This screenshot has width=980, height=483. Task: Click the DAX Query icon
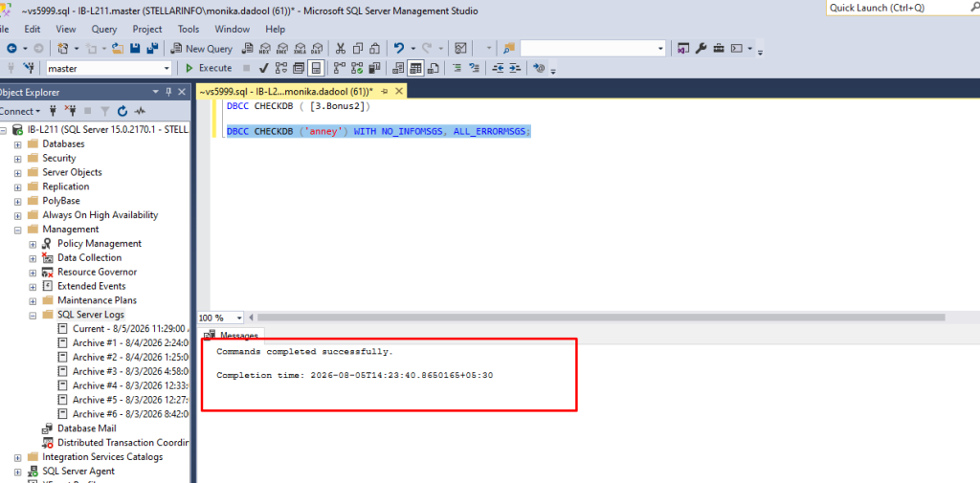pos(317,49)
